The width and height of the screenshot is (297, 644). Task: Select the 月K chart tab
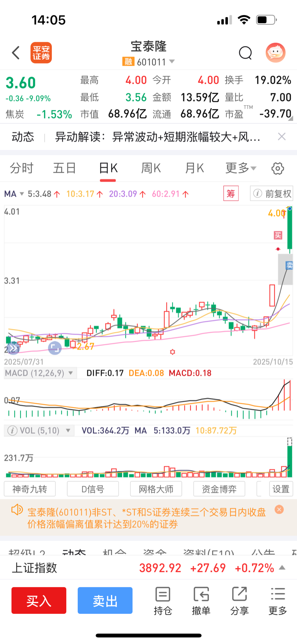coord(194,168)
